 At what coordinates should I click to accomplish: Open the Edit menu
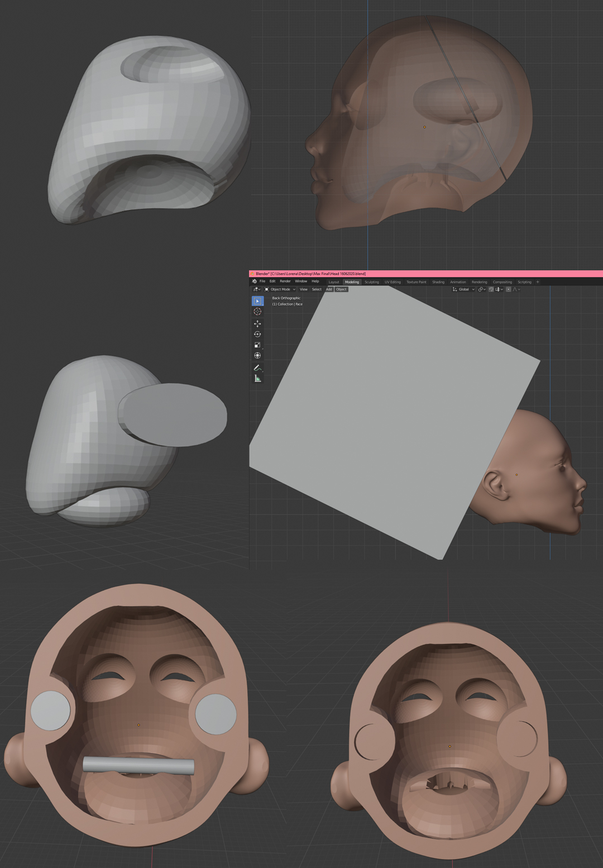click(x=272, y=282)
